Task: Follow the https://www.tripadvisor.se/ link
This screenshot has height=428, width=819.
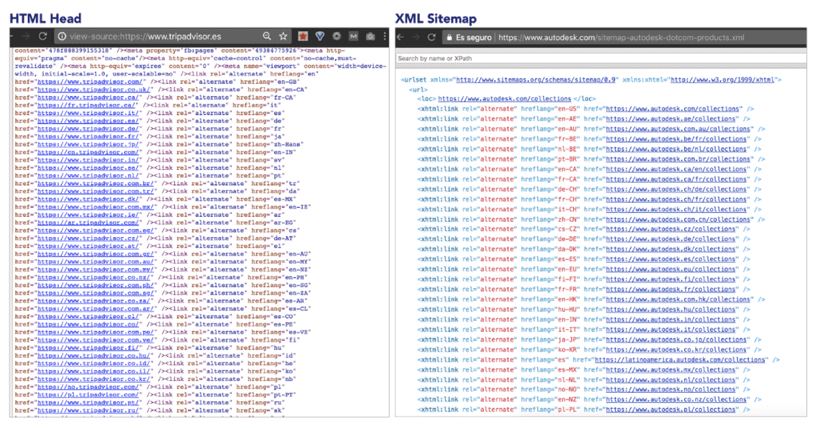Action: pos(89,168)
